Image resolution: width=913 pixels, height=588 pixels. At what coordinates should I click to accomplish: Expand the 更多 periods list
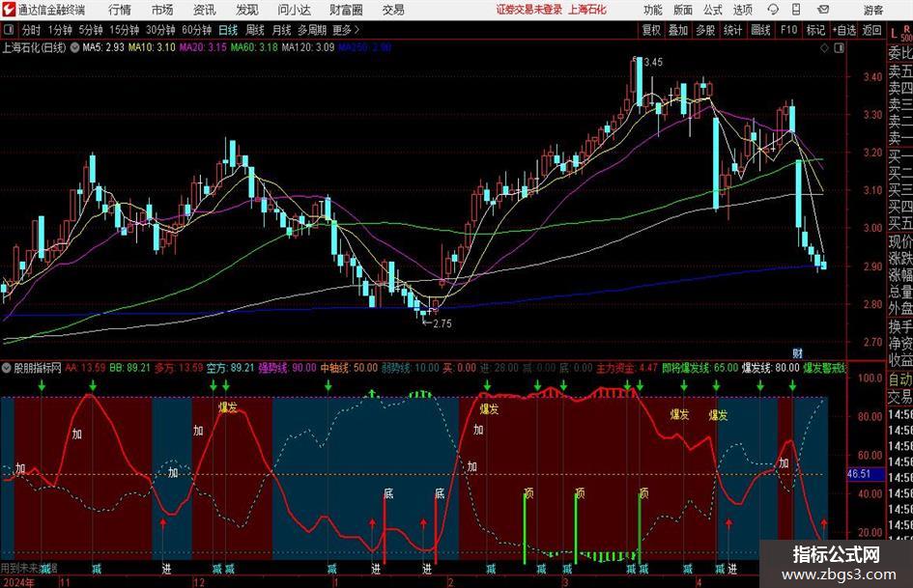click(346, 30)
